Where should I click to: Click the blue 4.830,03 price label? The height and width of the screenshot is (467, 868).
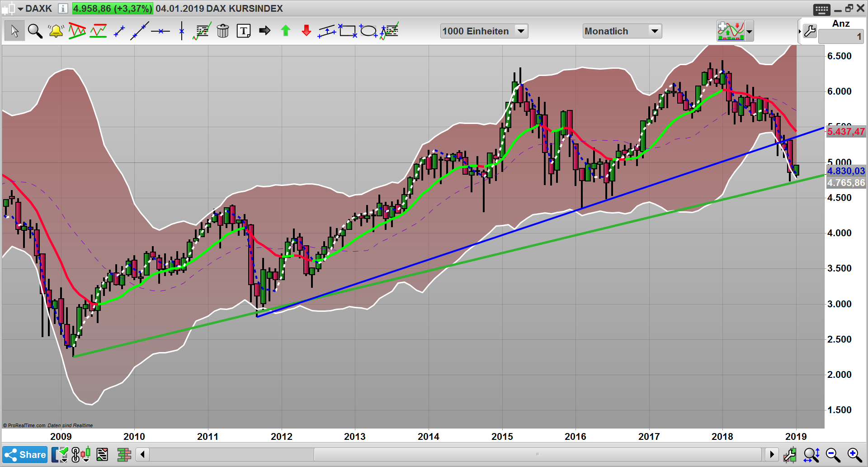pos(846,171)
